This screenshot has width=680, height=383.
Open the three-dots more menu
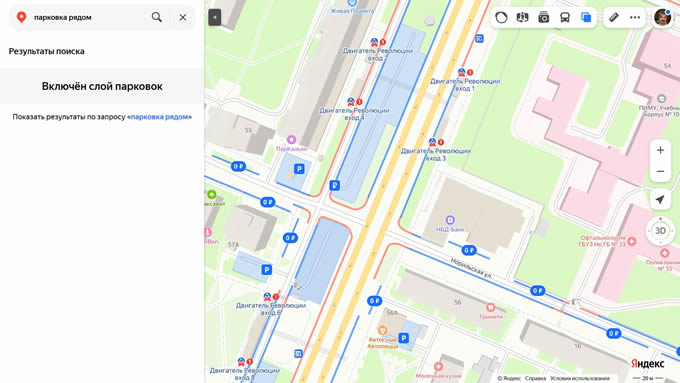click(x=635, y=17)
